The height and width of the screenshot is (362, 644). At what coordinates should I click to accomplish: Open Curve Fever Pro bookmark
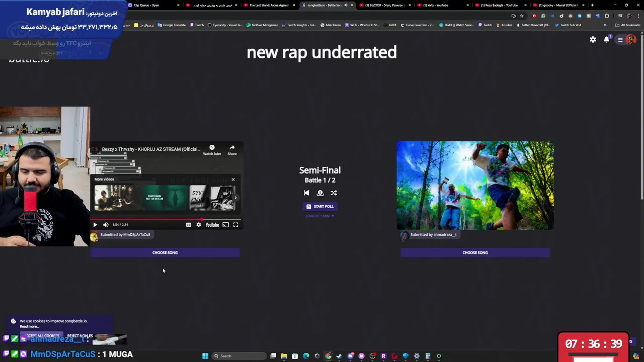pos(417,25)
